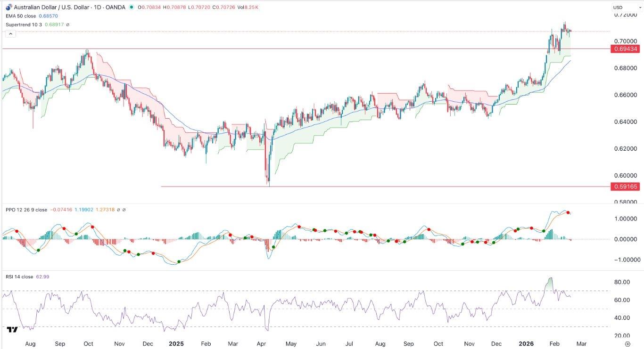
Task: Open chart settings via the gear icon
Action: (627, 344)
